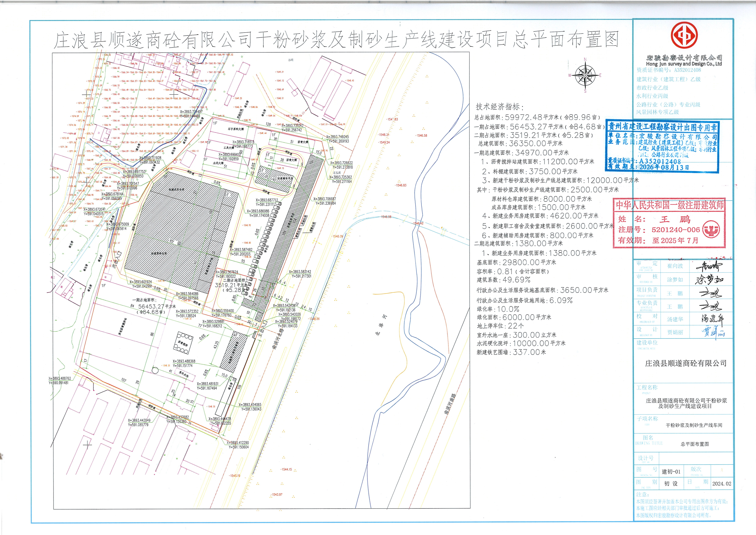
Task: Click drawing number 建初-01
Action: [x=671, y=472]
